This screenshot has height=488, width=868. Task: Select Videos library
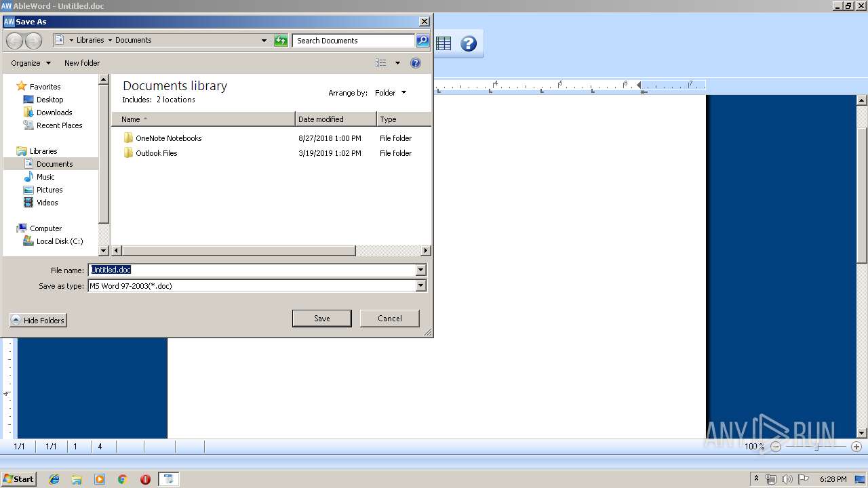pos(41,203)
